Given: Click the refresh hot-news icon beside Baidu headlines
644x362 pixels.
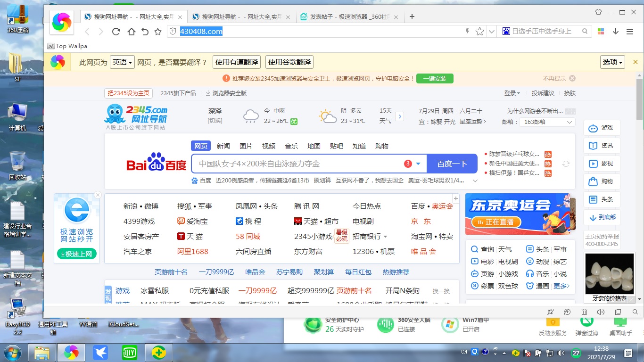Looking at the screenshot, I should coord(566,164).
